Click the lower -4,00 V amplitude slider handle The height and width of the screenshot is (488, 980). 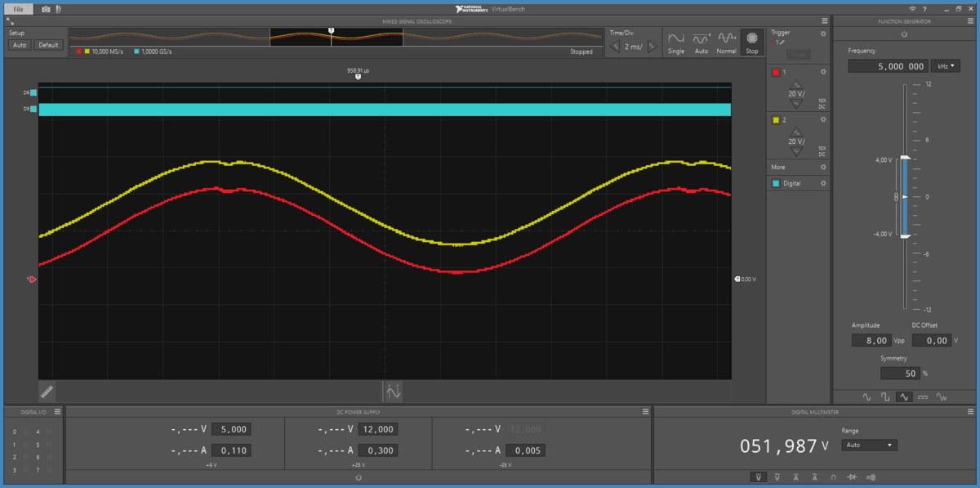click(904, 235)
